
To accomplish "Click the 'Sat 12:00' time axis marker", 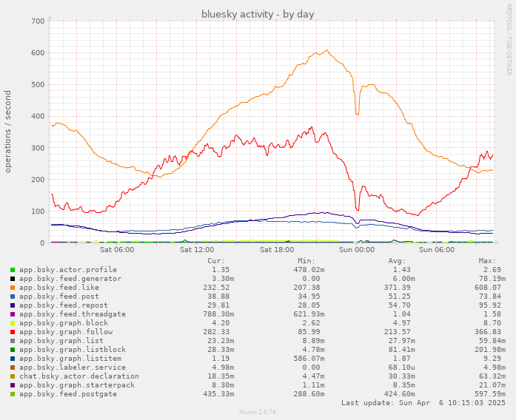I will (x=196, y=250).
